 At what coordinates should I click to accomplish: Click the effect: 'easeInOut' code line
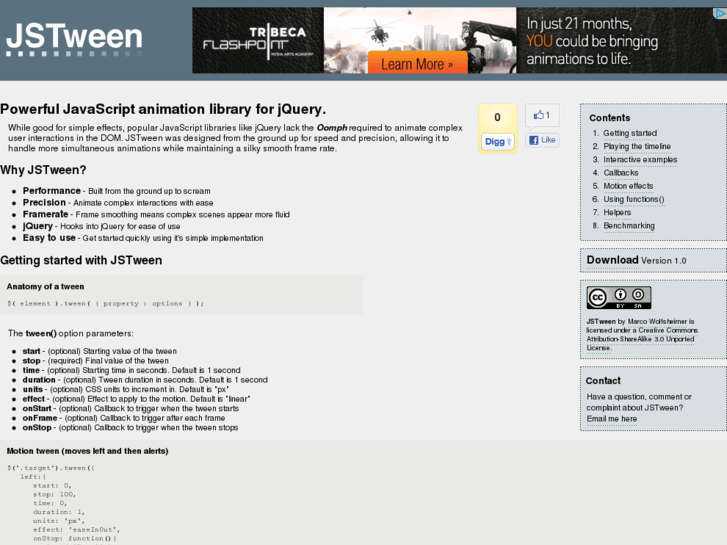[77, 530]
